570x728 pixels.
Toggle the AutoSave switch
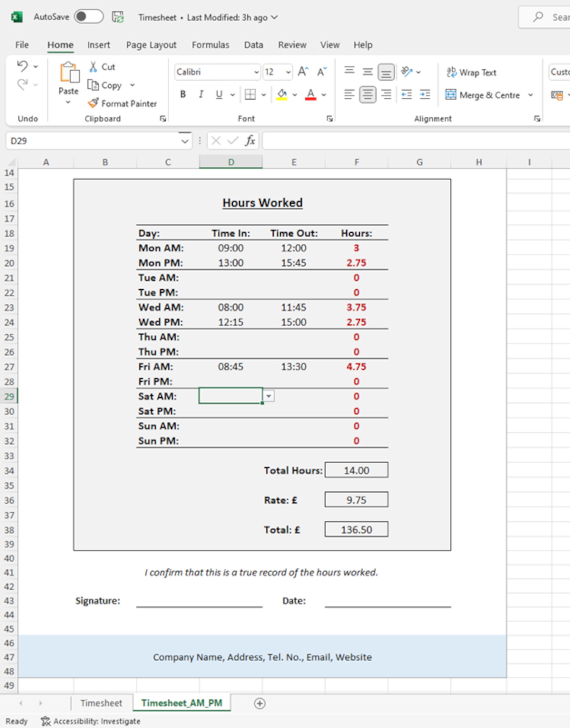point(89,17)
